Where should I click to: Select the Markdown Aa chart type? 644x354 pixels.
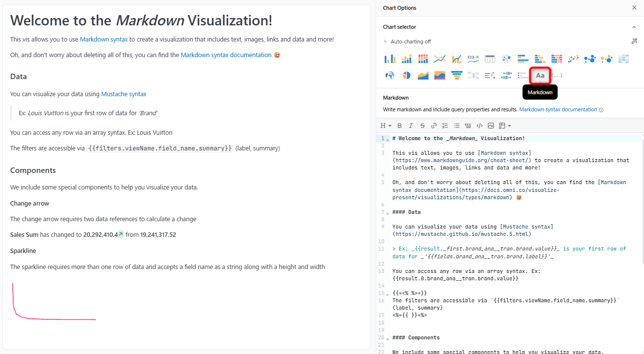pos(540,76)
